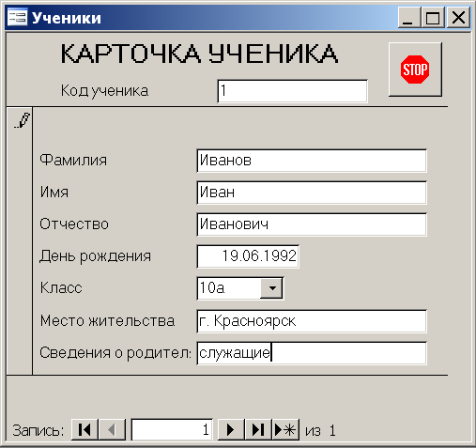
Task: Click the Класс label
Action: [x=61, y=287]
